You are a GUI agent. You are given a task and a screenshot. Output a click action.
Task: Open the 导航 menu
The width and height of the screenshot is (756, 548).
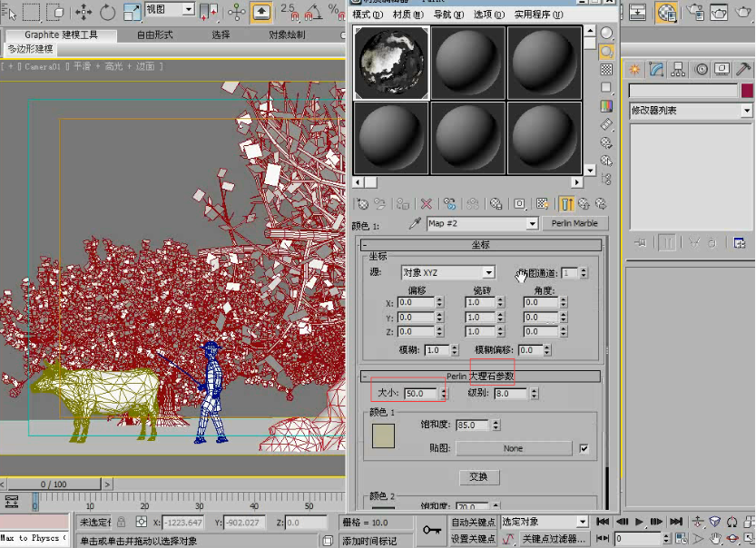448,15
